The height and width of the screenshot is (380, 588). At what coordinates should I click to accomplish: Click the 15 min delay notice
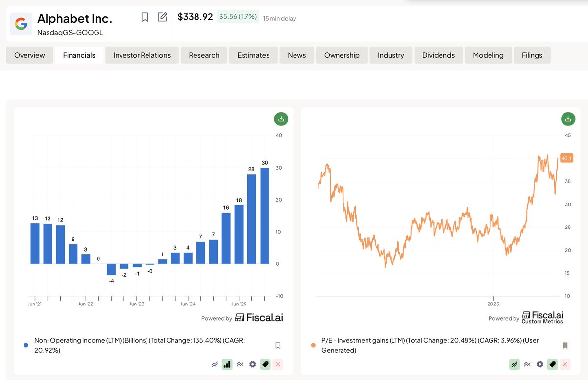(x=279, y=19)
